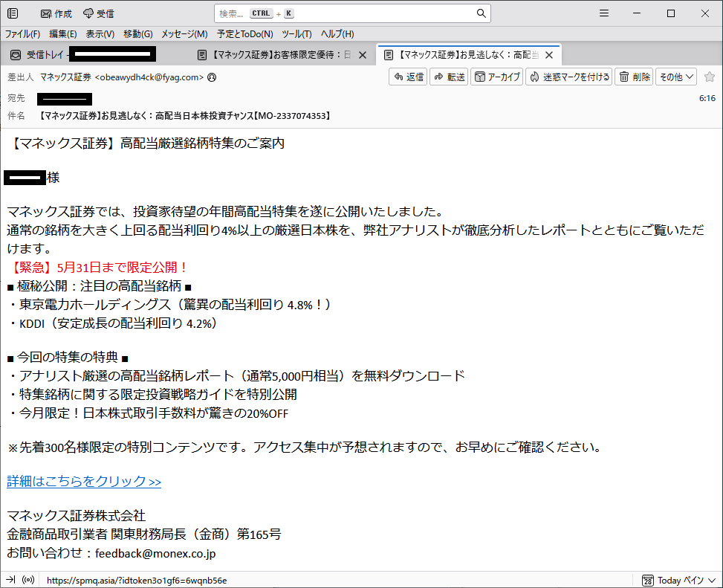
Task: Click the status bar URL spmq.asia
Action: [137, 580]
